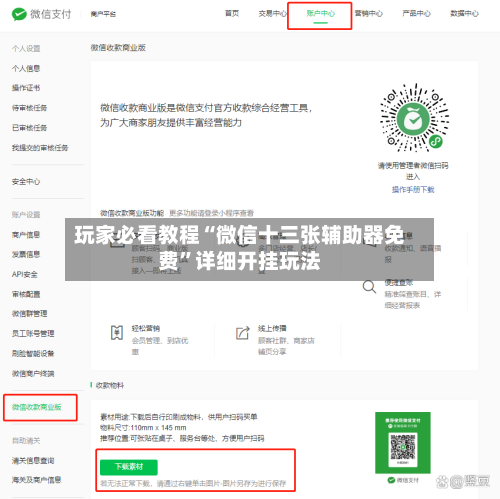Click the 推荐位置 description line

coord(182,438)
